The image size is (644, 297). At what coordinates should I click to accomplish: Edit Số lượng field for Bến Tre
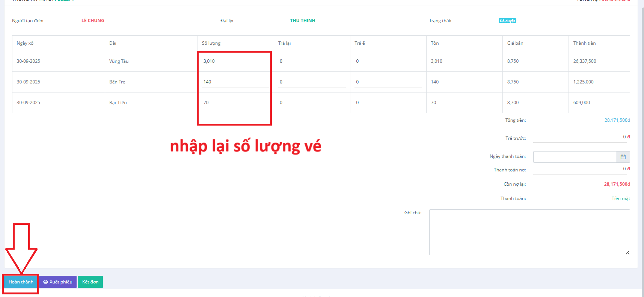(235, 82)
